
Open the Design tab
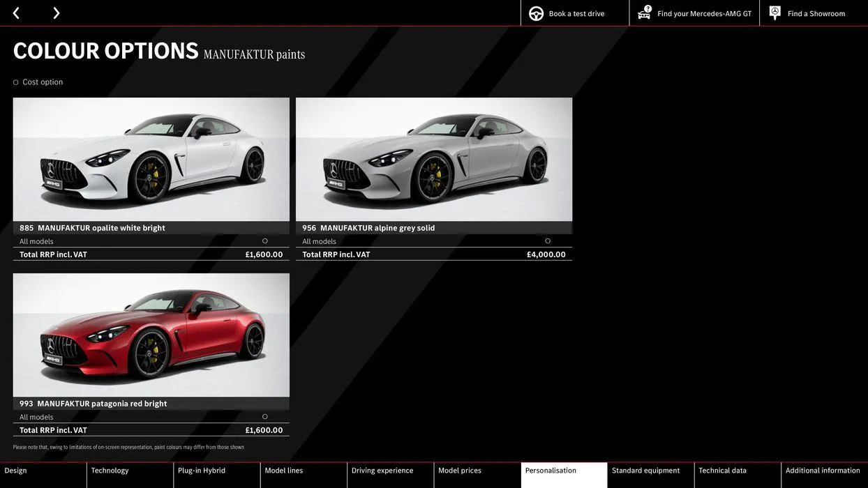tap(43, 475)
